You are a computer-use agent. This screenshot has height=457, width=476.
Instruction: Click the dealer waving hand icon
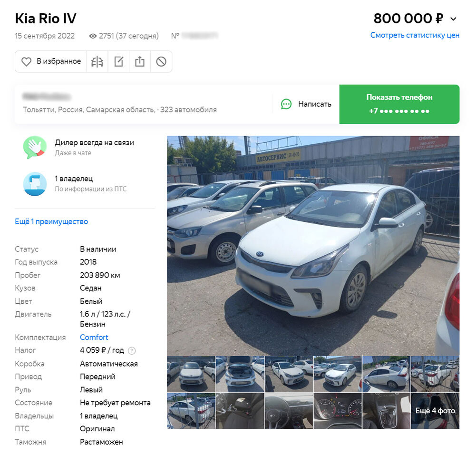point(35,148)
